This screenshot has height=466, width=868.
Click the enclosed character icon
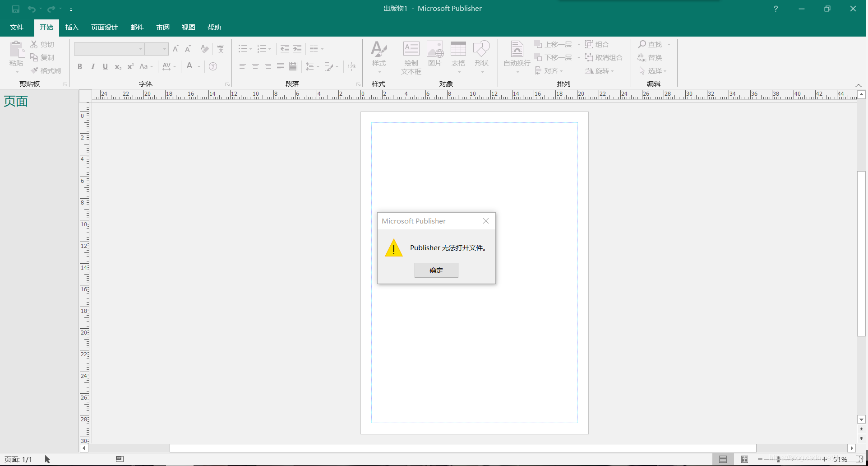tap(213, 66)
